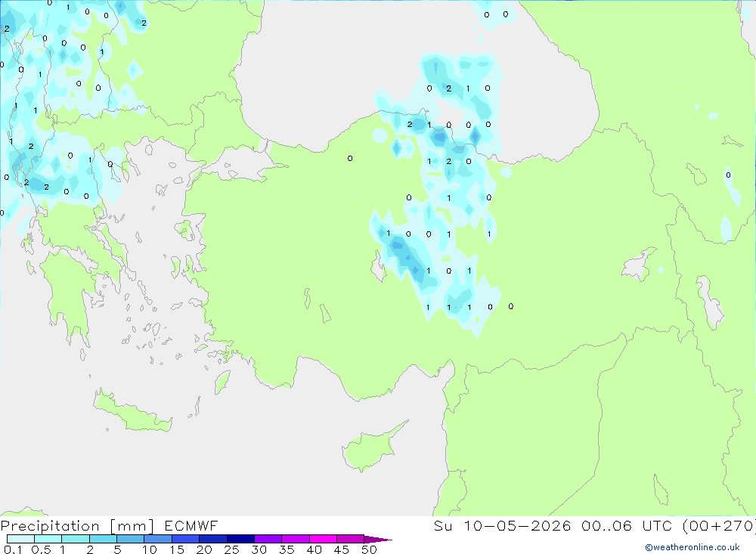Choose the 20–25 mm legend color swatch
The image size is (756, 554).
pos(213,539)
